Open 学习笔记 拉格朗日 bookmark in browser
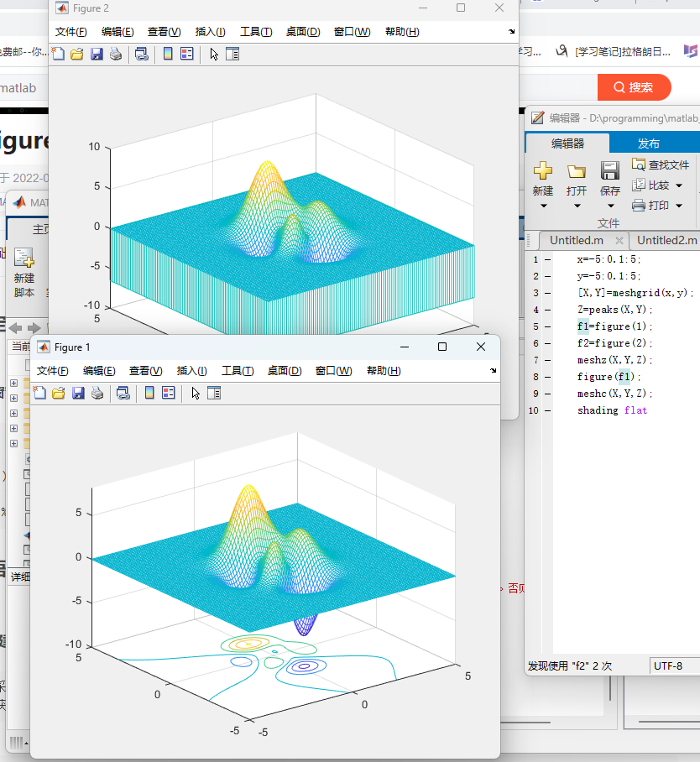The image size is (700, 762). [614, 51]
